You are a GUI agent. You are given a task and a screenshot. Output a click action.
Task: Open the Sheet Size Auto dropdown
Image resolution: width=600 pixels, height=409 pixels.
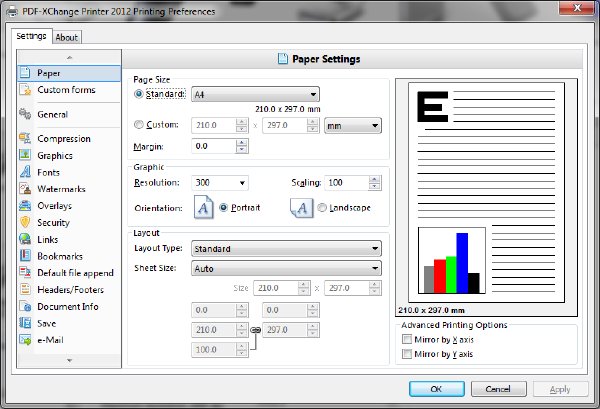click(x=286, y=269)
